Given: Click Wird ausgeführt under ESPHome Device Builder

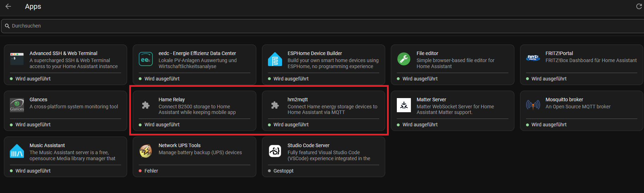Looking at the screenshot, I should point(291,79).
